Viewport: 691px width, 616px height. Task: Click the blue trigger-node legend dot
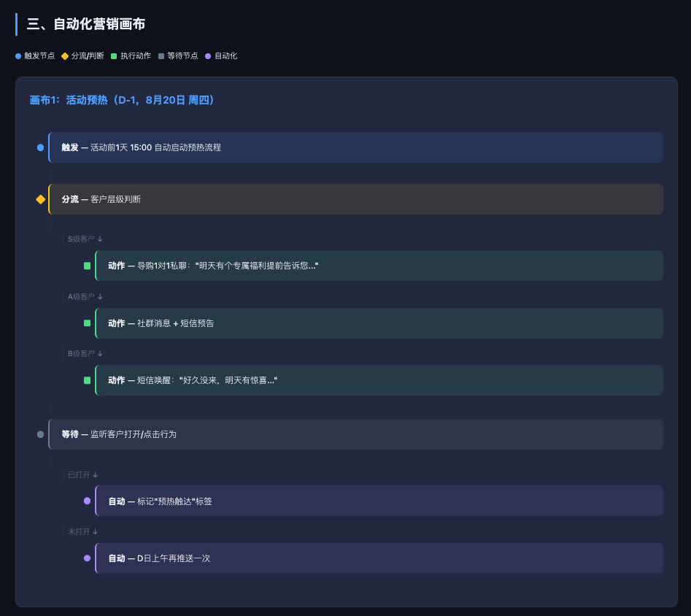coord(18,56)
